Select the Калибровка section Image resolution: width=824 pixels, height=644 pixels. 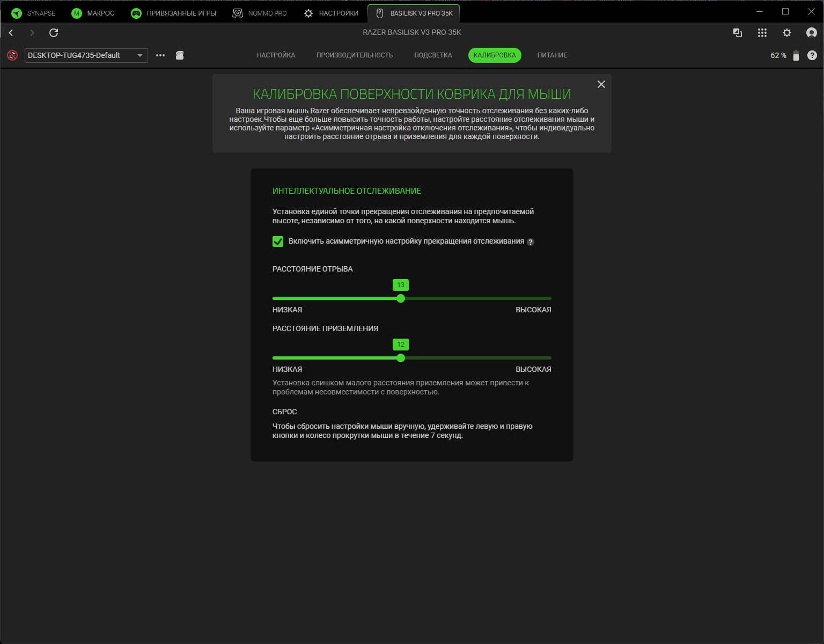tap(495, 55)
